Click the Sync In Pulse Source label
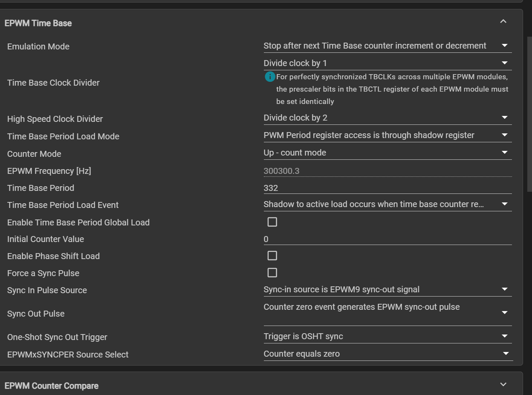The image size is (532, 395). click(x=47, y=290)
